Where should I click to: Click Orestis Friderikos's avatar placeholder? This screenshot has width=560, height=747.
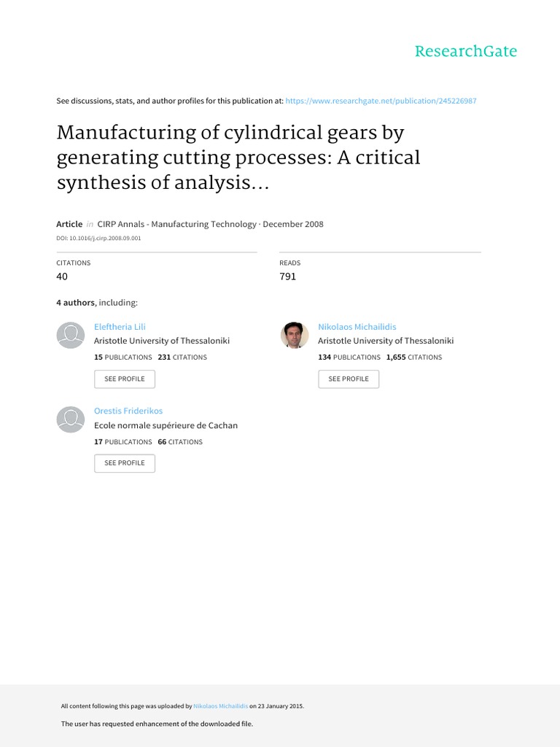click(x=71, y=419)
